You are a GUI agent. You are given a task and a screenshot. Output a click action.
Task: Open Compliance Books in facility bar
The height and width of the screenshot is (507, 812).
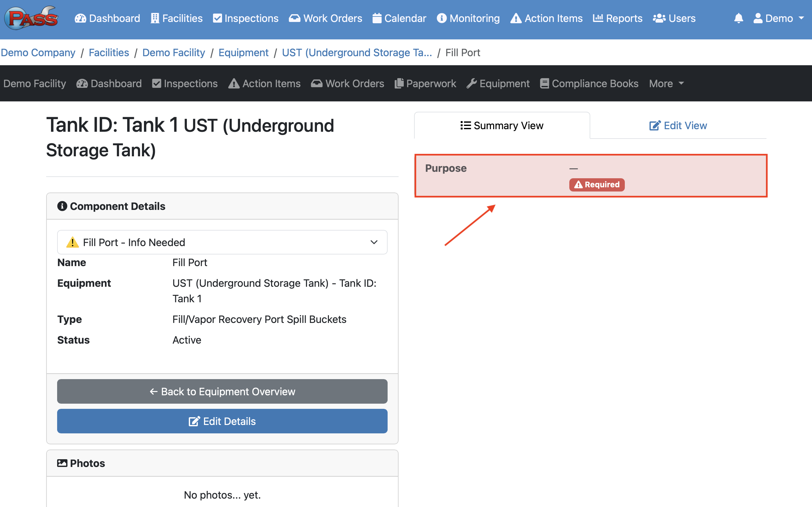[x=589, y=83]
